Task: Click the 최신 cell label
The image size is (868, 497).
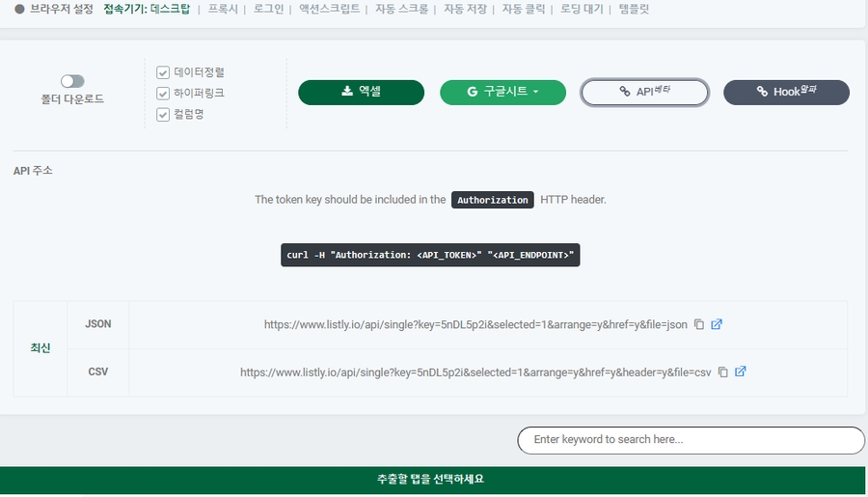Action: (x=41, y=348)
